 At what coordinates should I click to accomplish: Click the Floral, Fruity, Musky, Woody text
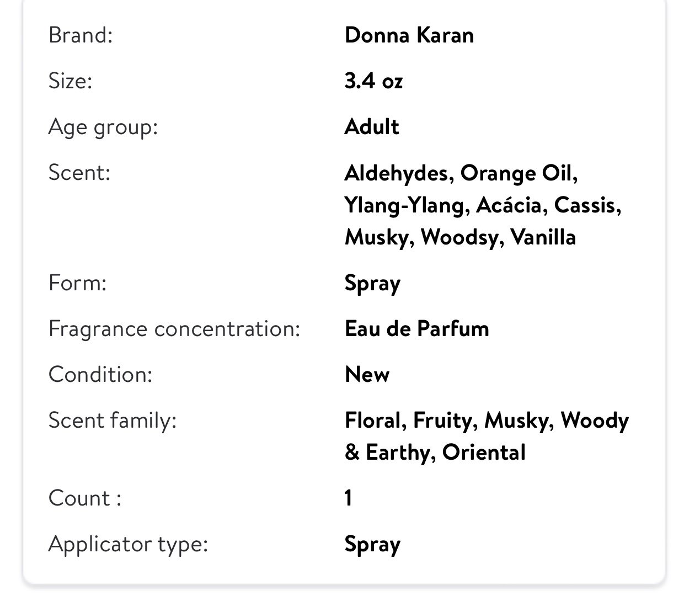[x=487, y=421]
